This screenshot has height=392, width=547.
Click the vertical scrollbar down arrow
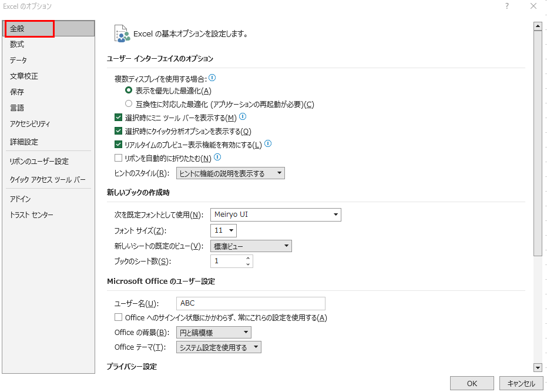(537, 367)
